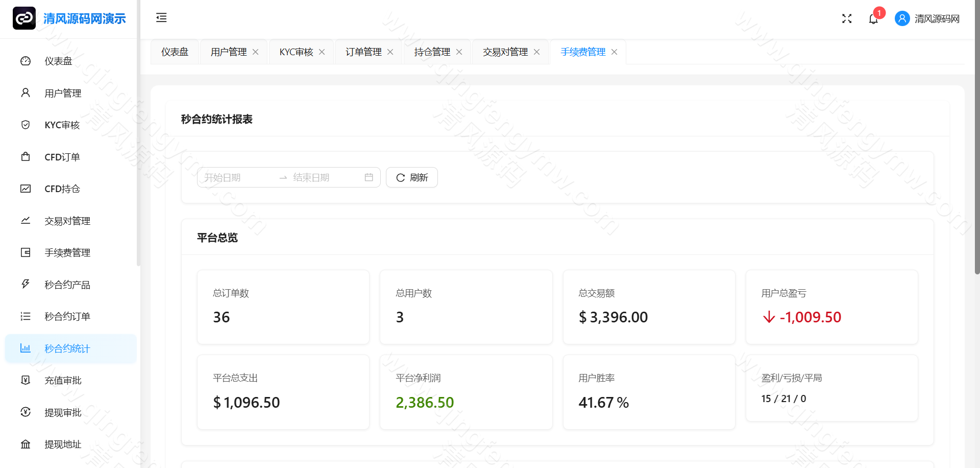Click the 刷新 refresh button
980x468 pixels.
pyautogui.click(x=411, y=177)
